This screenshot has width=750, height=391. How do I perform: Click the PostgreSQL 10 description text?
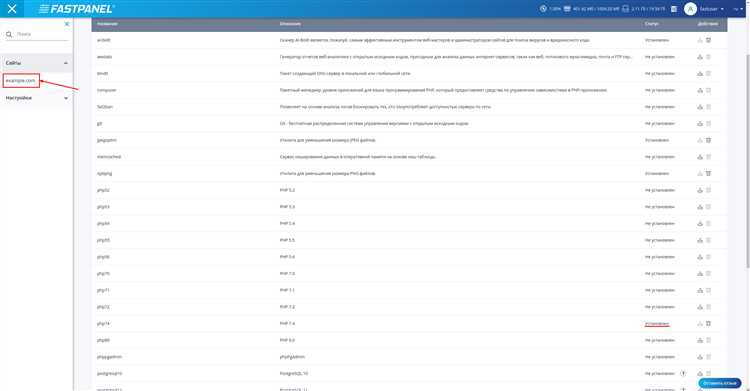[294, 373]
